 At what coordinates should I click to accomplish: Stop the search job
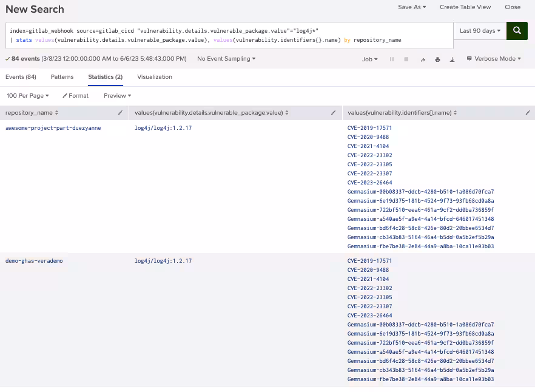406,59
